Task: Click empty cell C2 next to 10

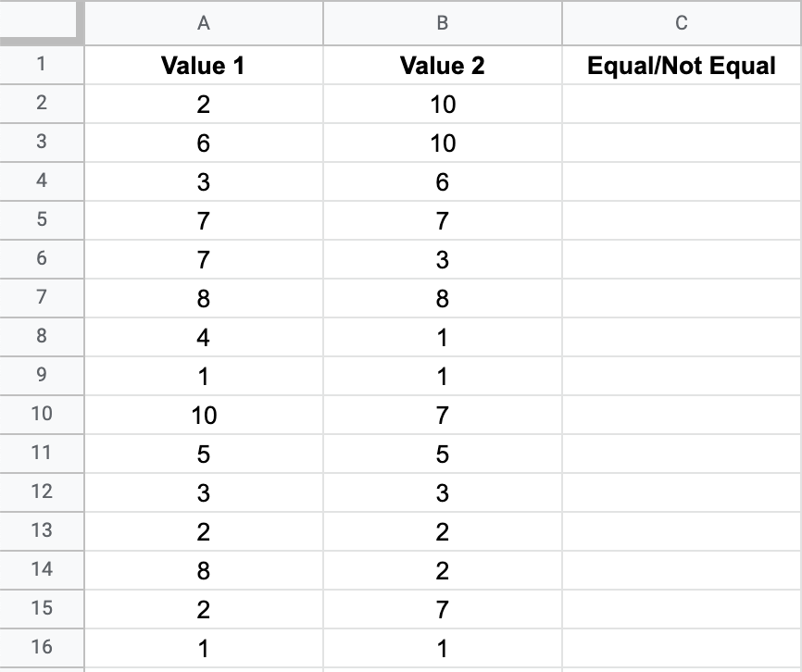Action: pyautogui.click(x=681, y=105)
